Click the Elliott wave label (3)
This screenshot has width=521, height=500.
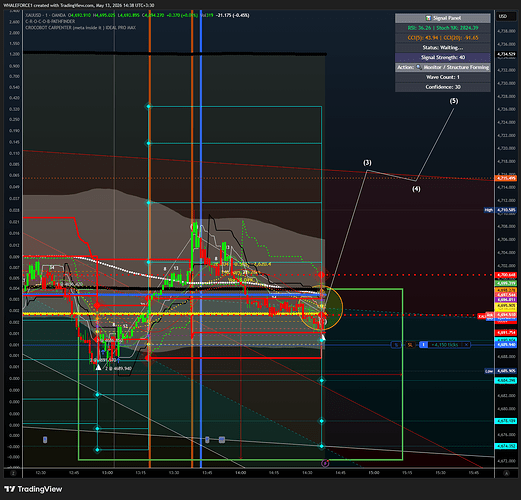pyautogui.click(x=367, y=163)
